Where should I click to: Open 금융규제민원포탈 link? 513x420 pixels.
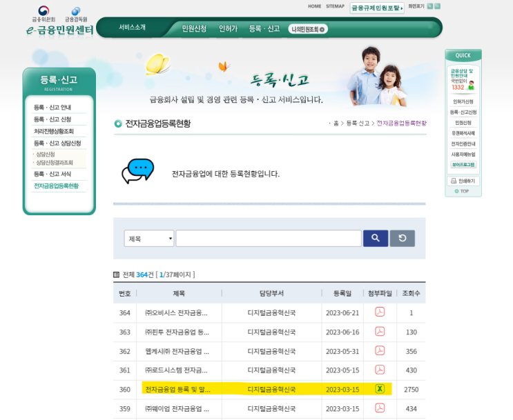point(377,8)
